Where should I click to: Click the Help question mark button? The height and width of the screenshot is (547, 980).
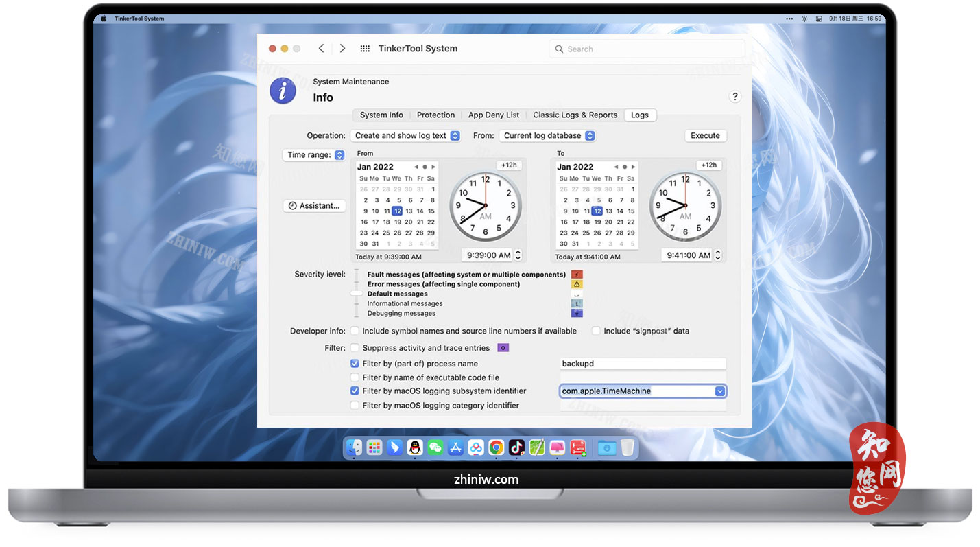pos(734,97)
